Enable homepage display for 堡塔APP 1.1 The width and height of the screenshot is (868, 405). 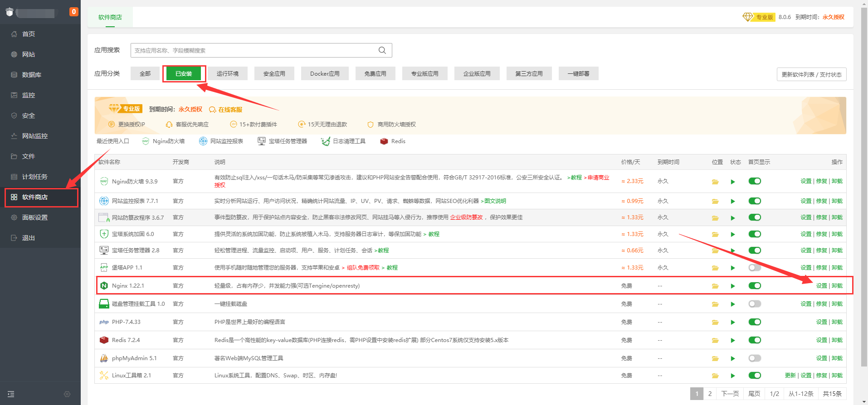coord(755,268)
